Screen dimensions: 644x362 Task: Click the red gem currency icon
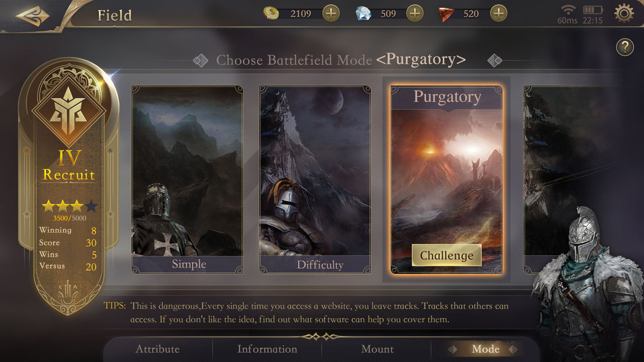tap(445, 14)
